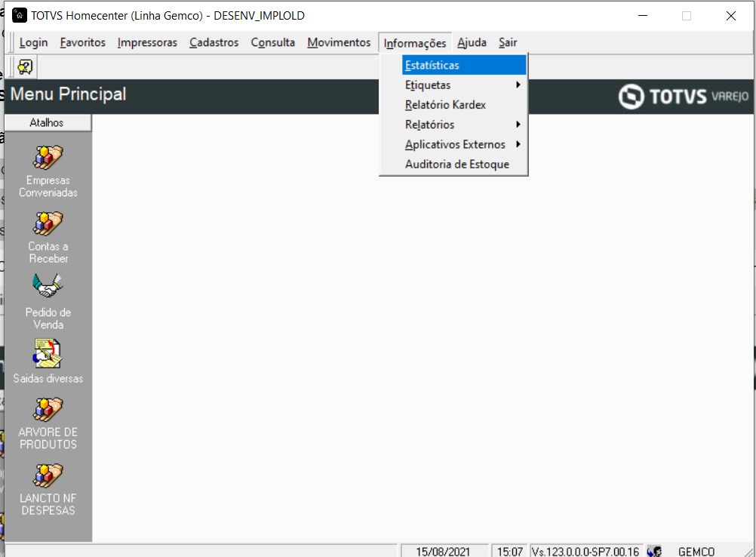Open the Movimentos menu
The width and height of the screenshot is (756, 557).
coord(339,42)
